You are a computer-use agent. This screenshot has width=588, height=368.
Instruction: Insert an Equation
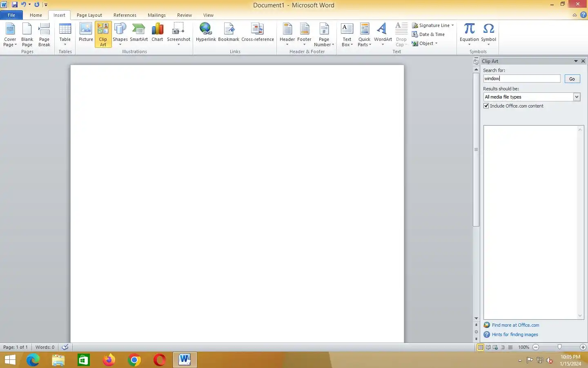coord(469,35)
